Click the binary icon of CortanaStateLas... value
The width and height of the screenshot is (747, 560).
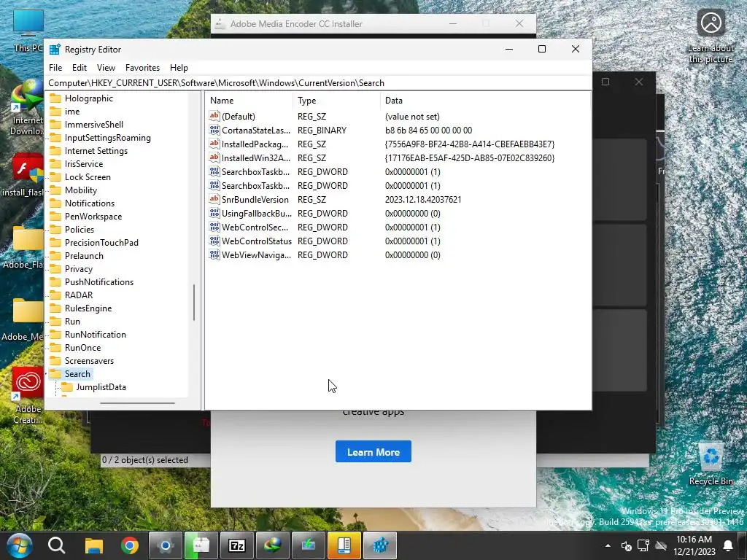[x=214, y=130]
